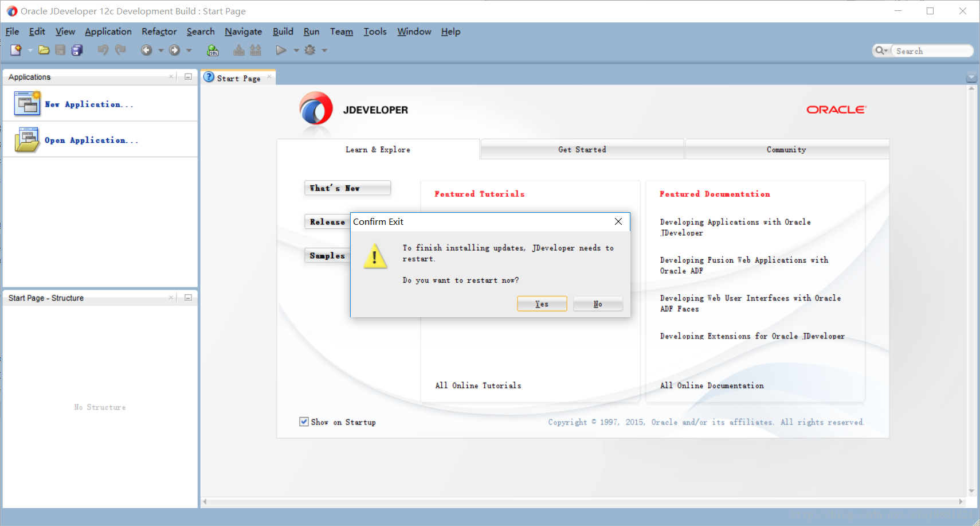Click the Save All toolbar icon
The image size is (980, 526).
[77, 50]
